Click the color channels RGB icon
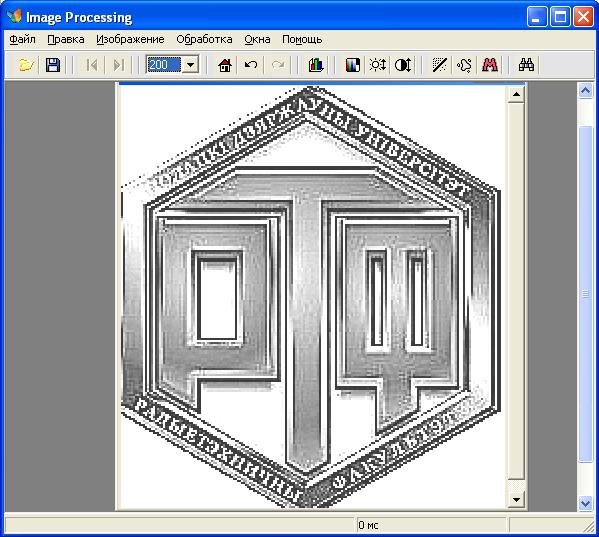This screenshot has height=537, width=599. click(352, 65)
